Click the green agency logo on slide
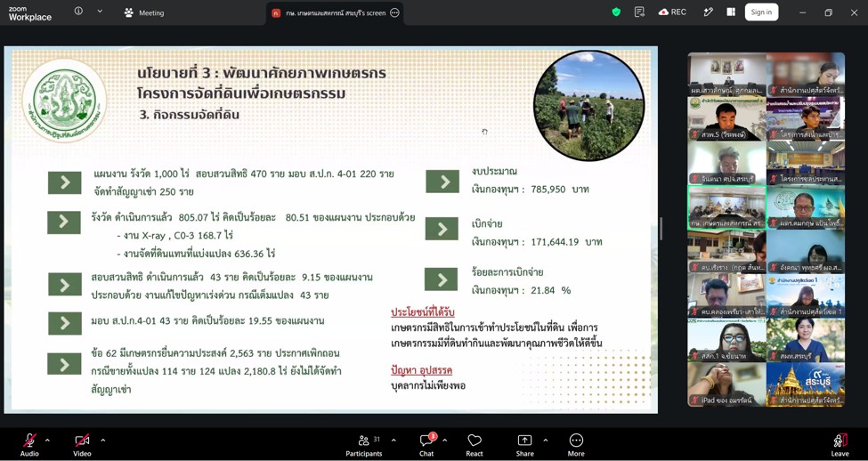868x461 pixels. pyautogui.click(x=65, y=101)
